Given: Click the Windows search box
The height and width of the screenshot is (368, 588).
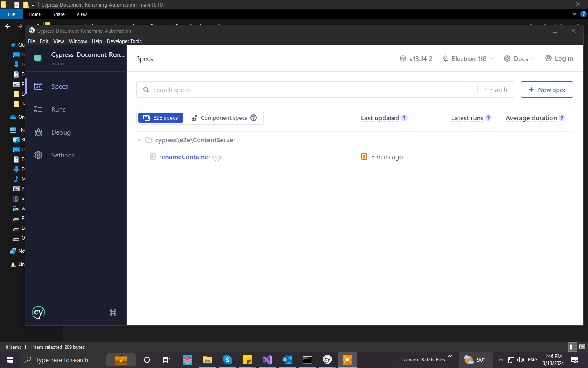Looking at the screenshot, I should pyautogui.click(x=78, y=360).
